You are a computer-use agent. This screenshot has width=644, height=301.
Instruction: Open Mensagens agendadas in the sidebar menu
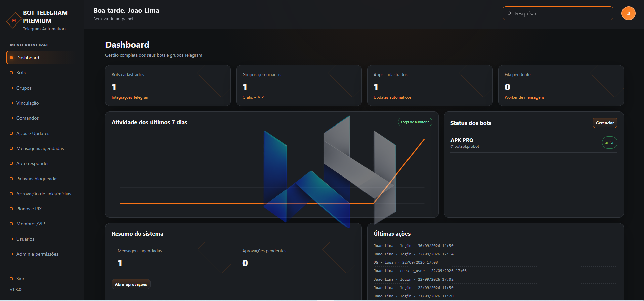tap(42, 148)
